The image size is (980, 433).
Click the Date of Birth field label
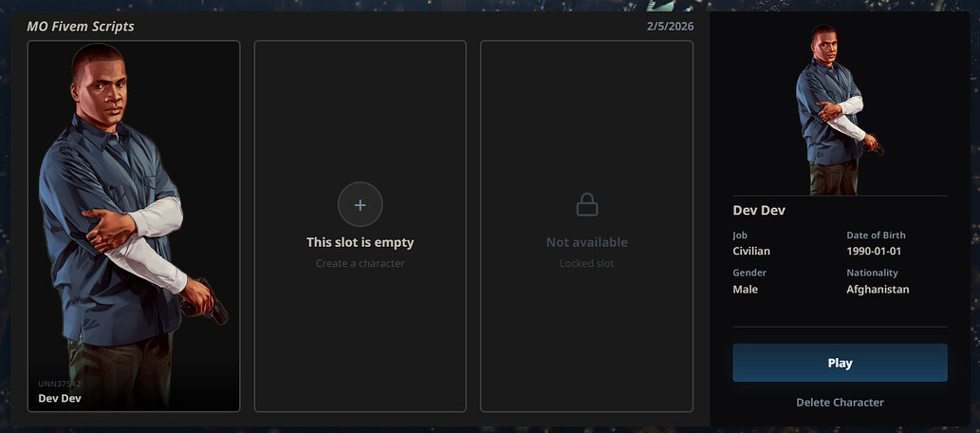tap(876, 235)
